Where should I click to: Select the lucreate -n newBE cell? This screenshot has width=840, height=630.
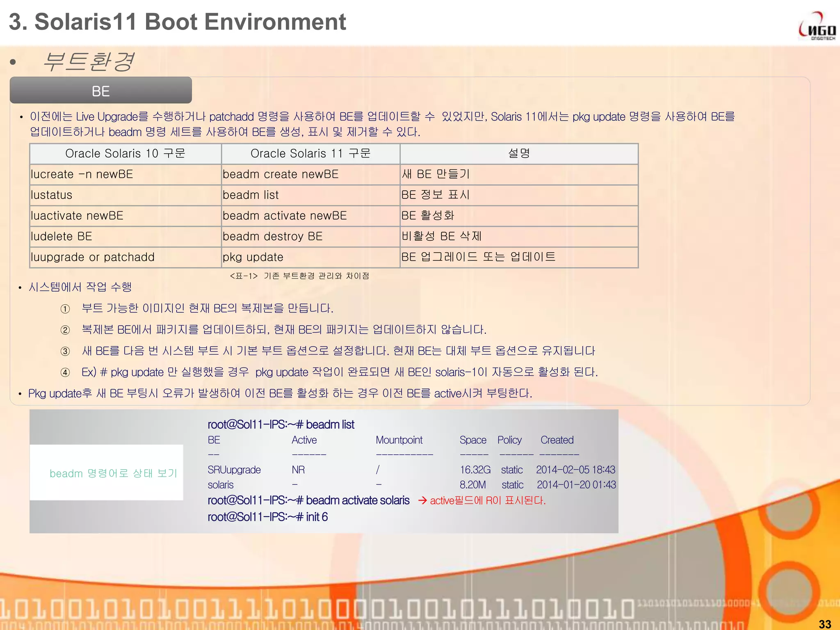click(126, 174)
